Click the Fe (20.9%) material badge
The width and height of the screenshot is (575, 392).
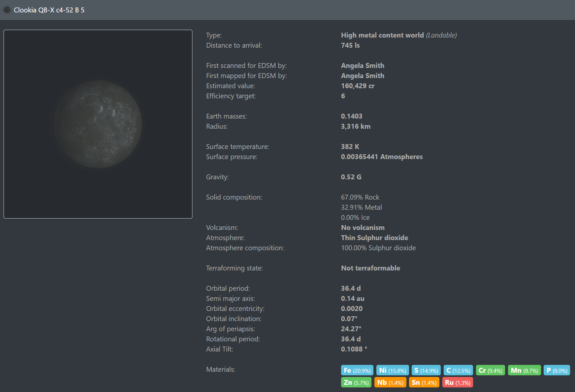click(357, 370)
